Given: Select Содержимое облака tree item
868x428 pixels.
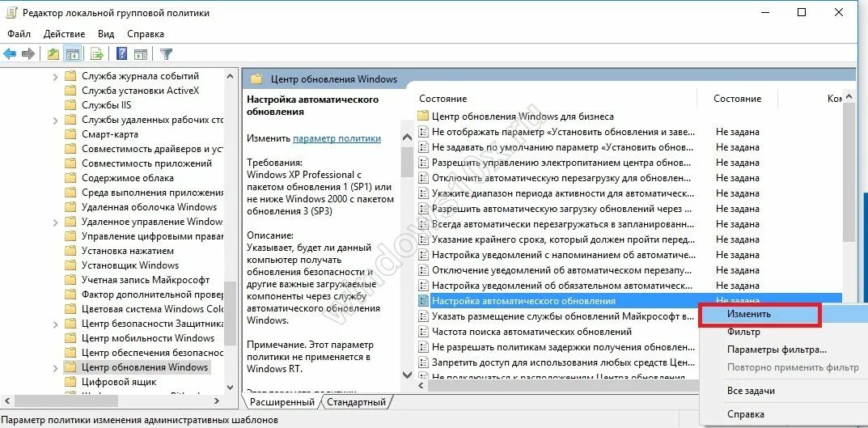Looking at the screenshot, I should (127, 178).
